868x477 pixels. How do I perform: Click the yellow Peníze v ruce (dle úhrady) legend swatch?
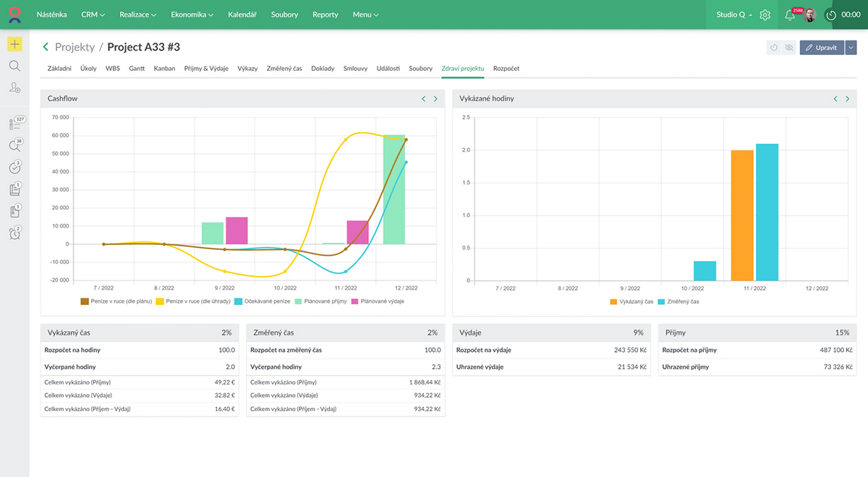coord(159,301)
